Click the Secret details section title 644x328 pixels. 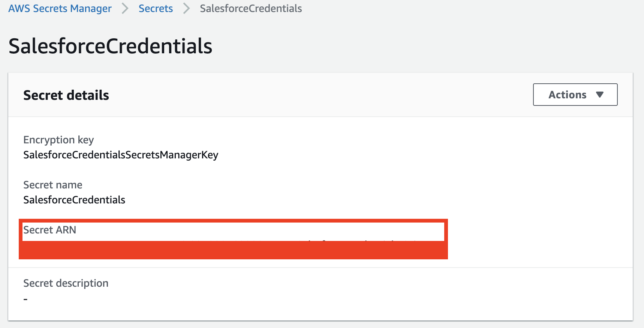(66, 95)
